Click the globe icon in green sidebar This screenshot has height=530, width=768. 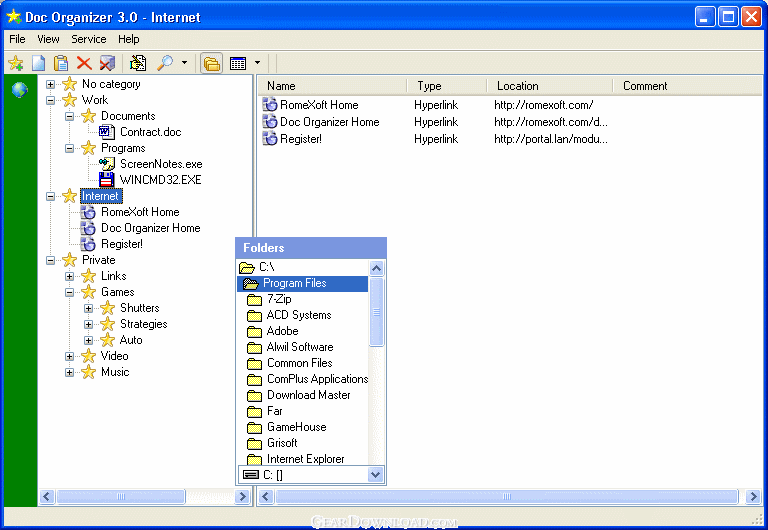click(x=20, y=90)
